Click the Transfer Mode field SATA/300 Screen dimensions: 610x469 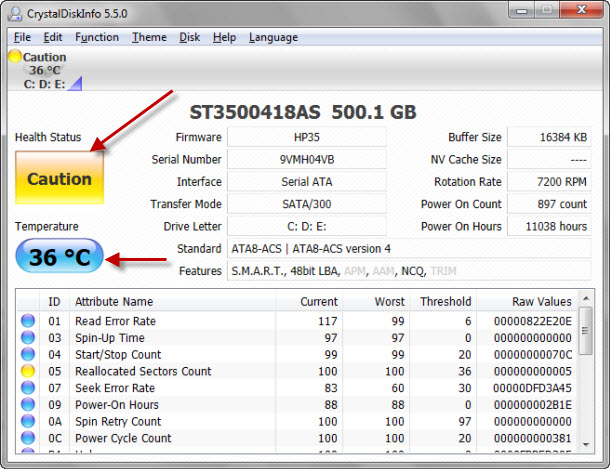pos(307,204)
